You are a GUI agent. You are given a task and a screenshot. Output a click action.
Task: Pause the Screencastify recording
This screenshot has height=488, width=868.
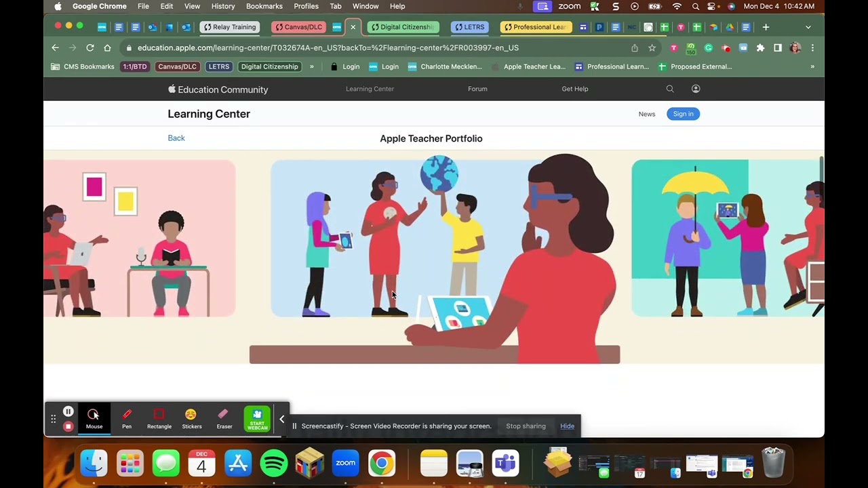(68, 411)
